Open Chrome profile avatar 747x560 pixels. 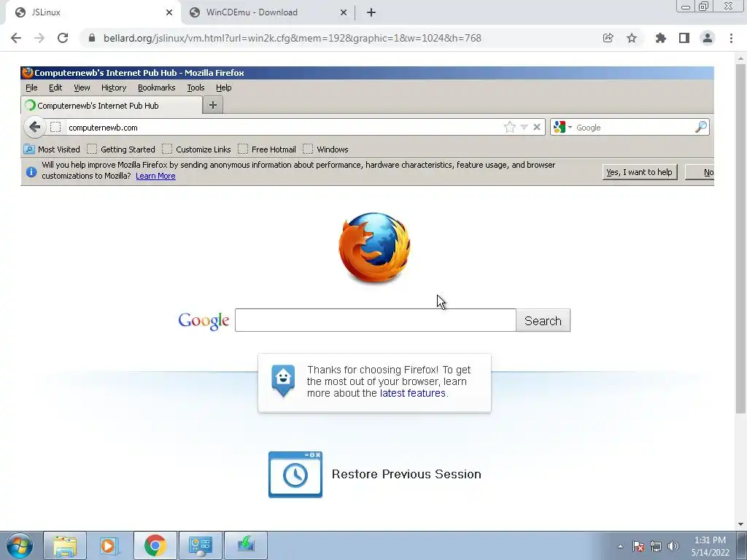[x=708, y=38]
